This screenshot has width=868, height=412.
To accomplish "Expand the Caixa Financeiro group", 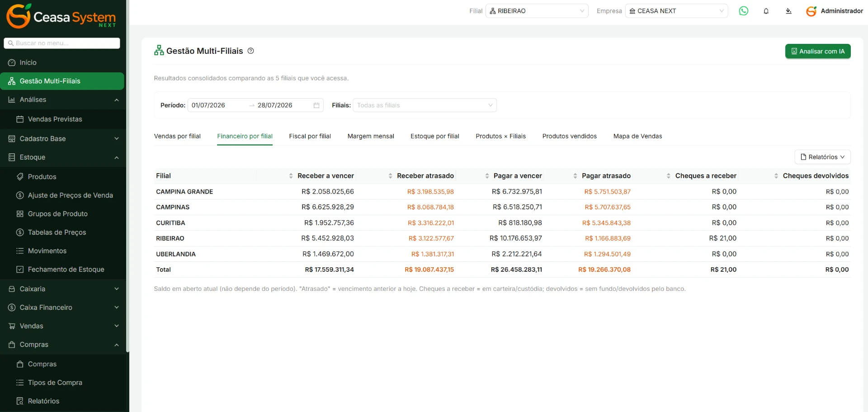I will tap(62, 307).
